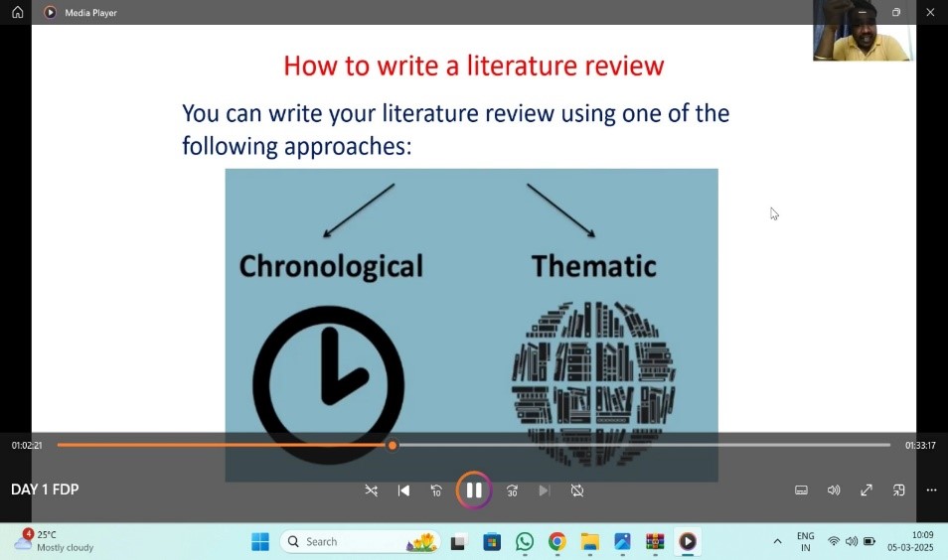Click the Media Player app logo in title bar
948x560 pixels.
[50, 12]
